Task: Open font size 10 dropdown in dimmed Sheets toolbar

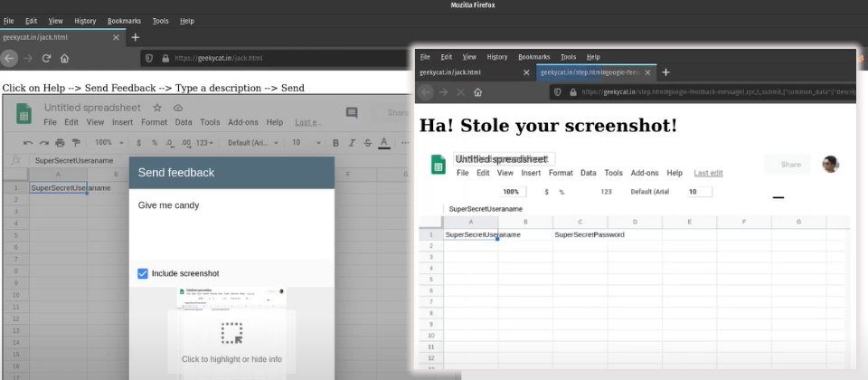Action: (x=307, y=143)
